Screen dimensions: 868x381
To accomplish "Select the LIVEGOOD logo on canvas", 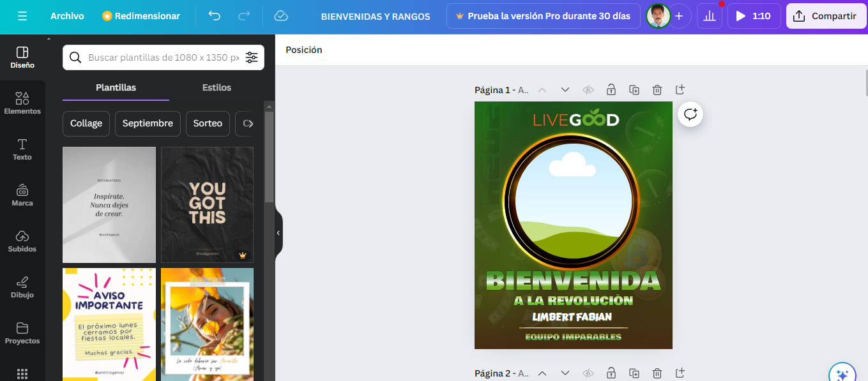I will point(576,119).
